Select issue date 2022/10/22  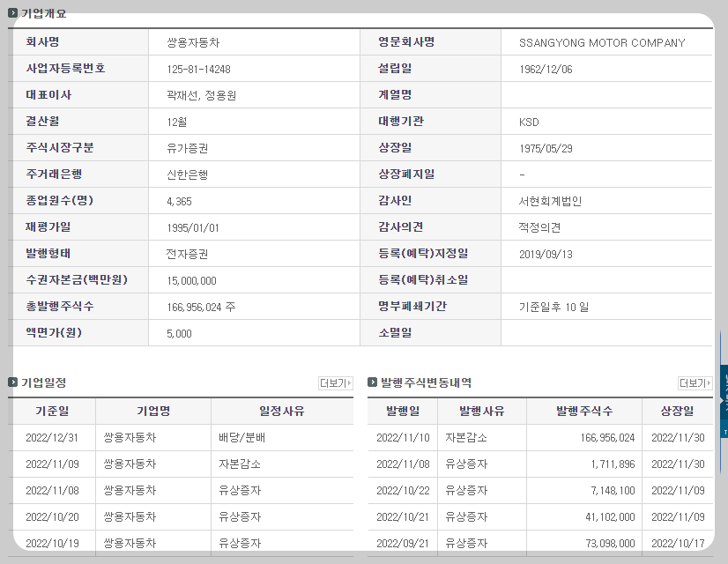point(403,491)
